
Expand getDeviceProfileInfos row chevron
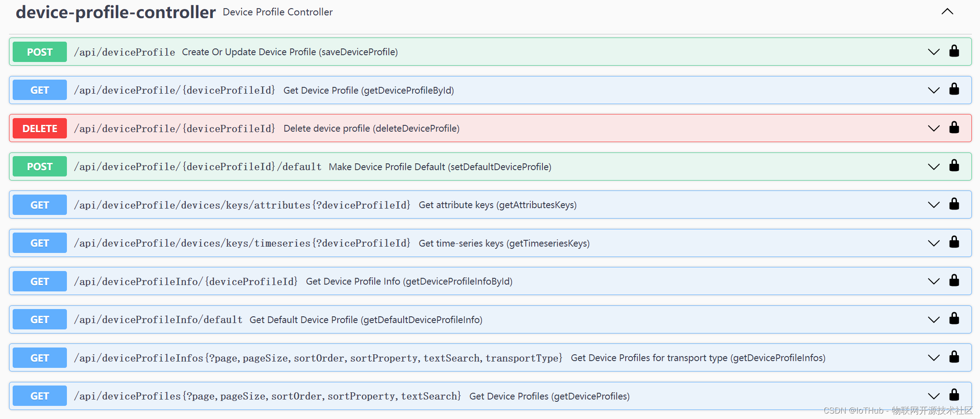click(x=934, y=358)
